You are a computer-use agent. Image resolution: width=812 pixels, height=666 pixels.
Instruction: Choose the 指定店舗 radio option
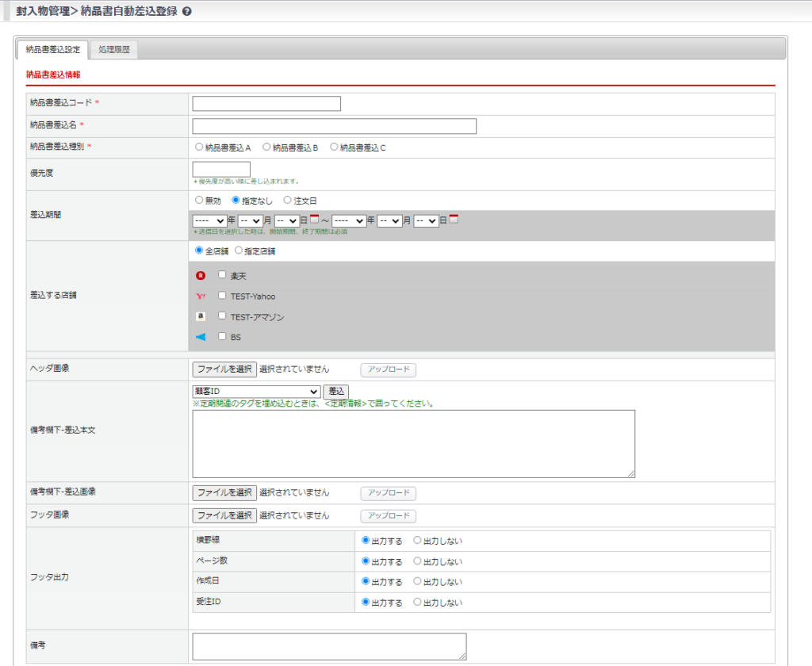pyautogui.click(x=239, y=251)
